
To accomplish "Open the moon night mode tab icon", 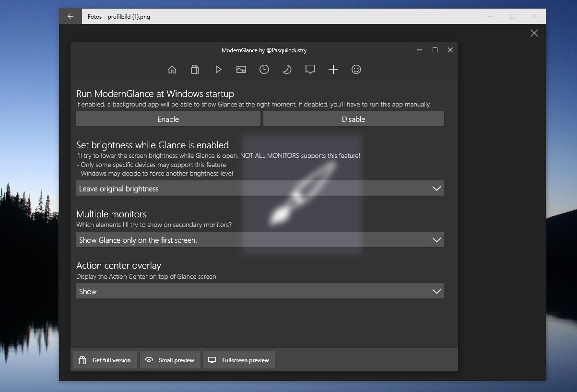I will pyautogui.click(x=287, y=70).
